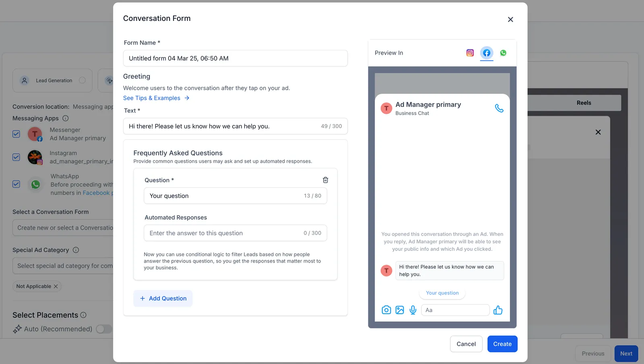The image size is (644, 364).
Task: Click the image gallery icon in preview
Action: tap(400, 310)
